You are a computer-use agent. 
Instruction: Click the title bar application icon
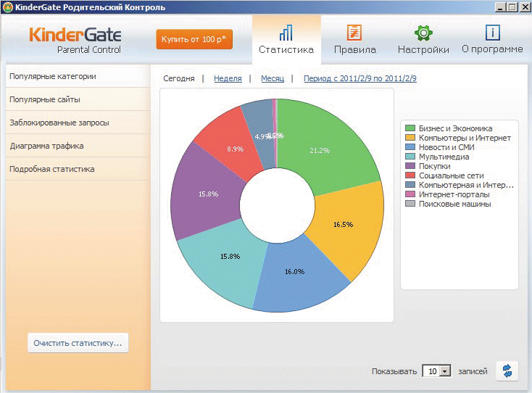point(7,7)
